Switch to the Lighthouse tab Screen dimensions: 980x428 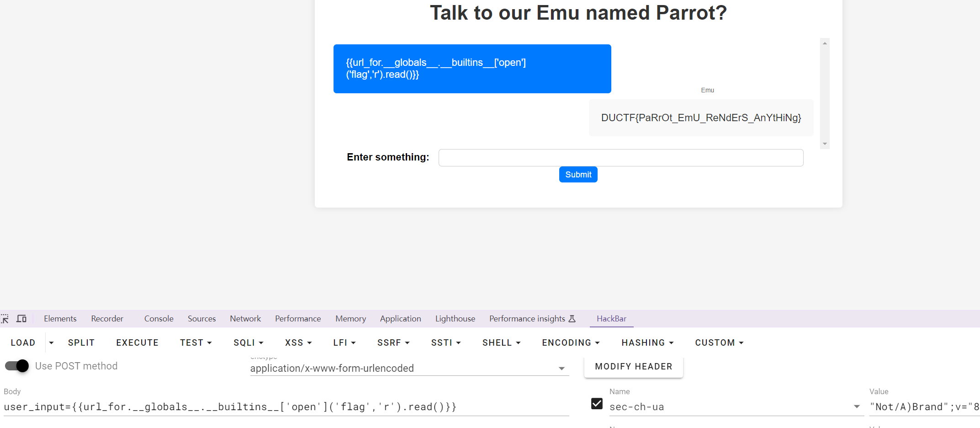tap(455, 319)
